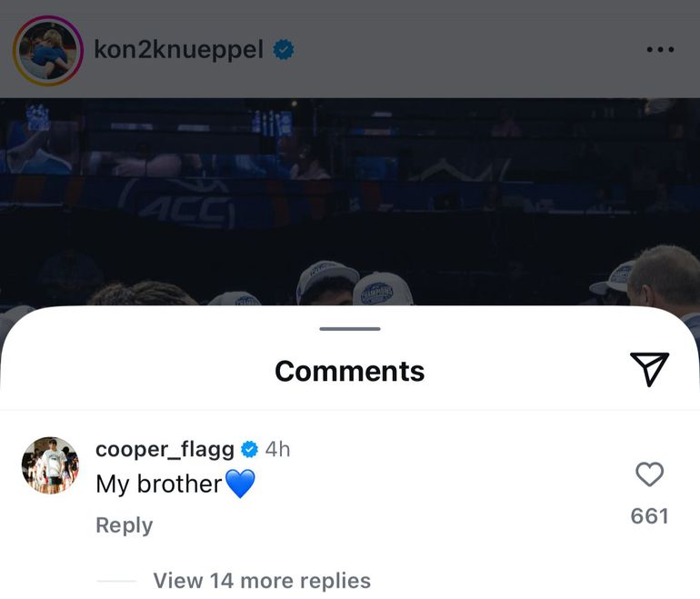The width and height of the screenshot is (700, 599).
Task: Expand View 14 more replies
Action: pos(262,581)
